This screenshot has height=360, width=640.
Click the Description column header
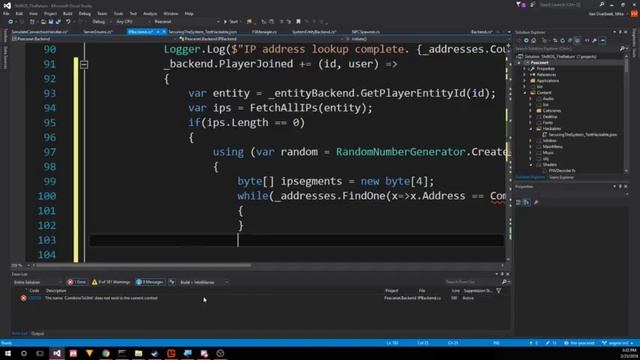(x=56, y=291)
